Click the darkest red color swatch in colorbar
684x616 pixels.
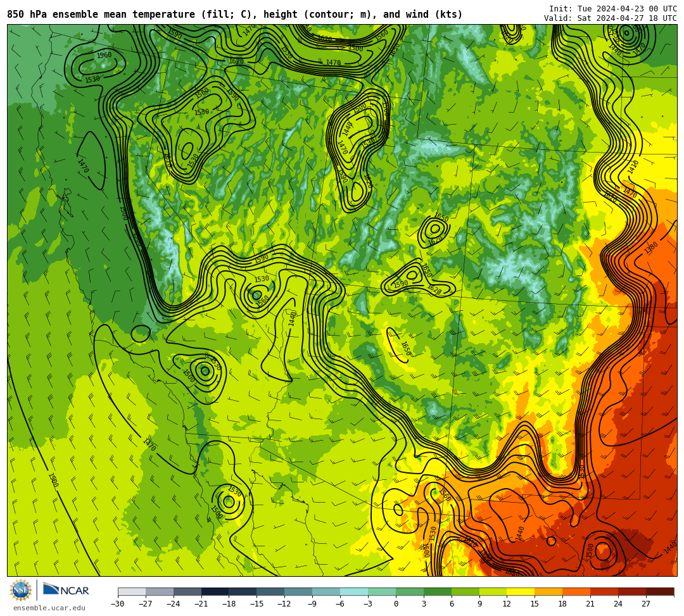(x=660, y=591)
